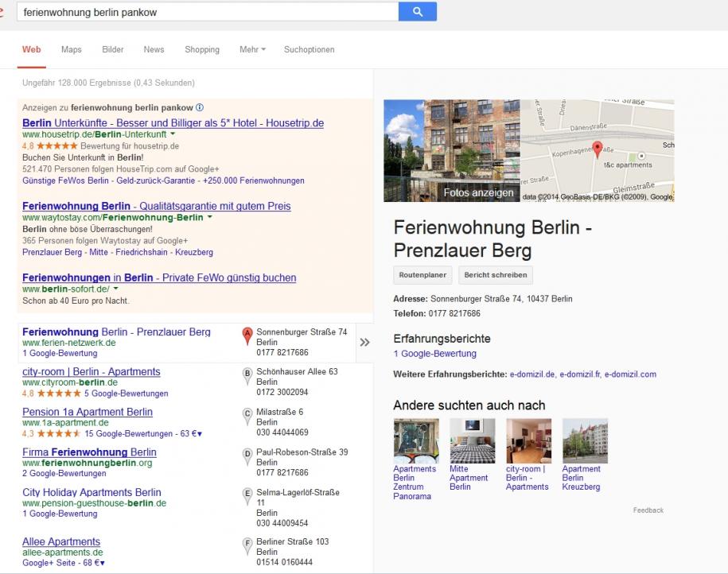Click into the search field with ferienwohnung query
Image resolution: width=728 pixels, height=574 pixels.
[208, 12]
